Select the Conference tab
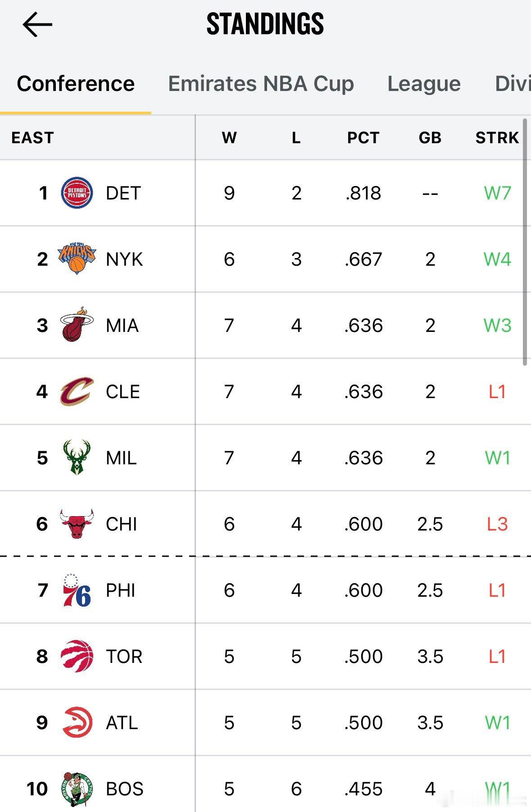The width and height of the screenshot is (531, 812). (x=76, y=84)
